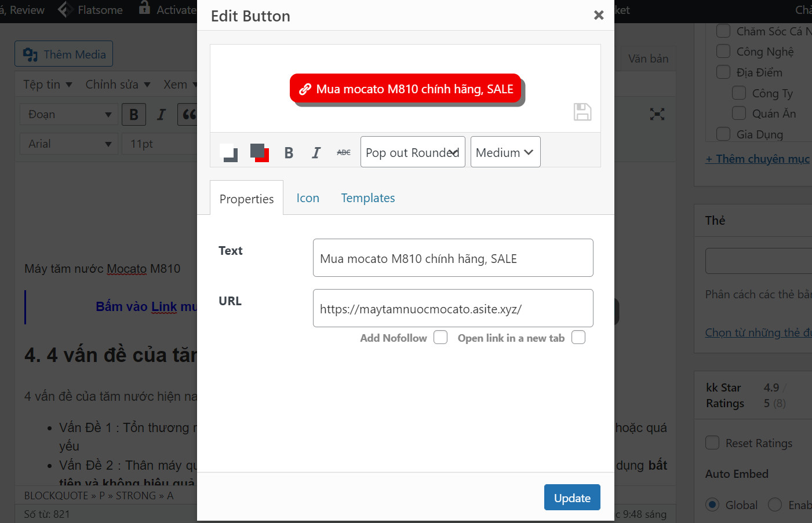
Task: Check the Quán Ăn category checkbox
Action: click(x=739, y=113)
